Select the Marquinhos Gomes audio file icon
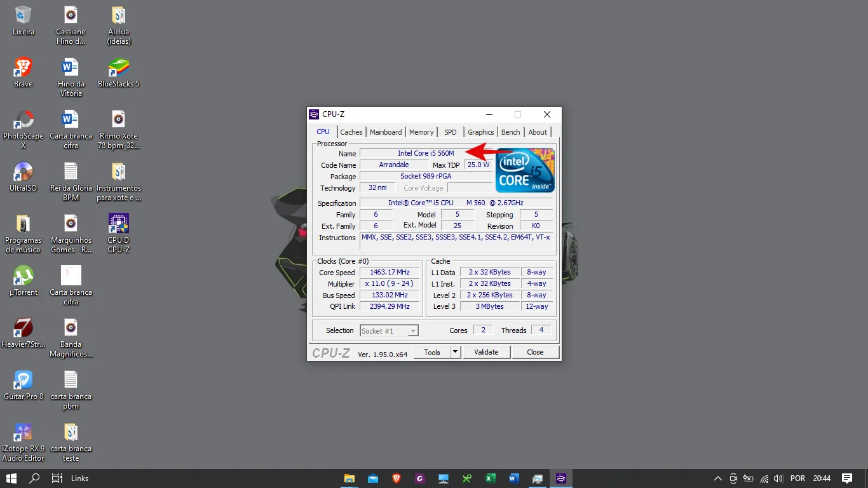The width and height of the screenshot is (868, 488). tap(71, 233)
